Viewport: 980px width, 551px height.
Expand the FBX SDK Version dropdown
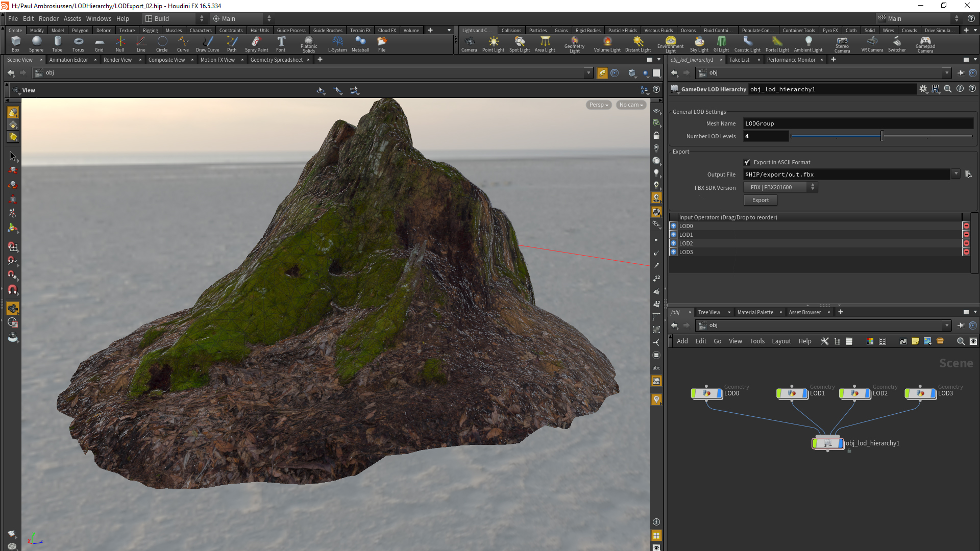click(813, 187)
